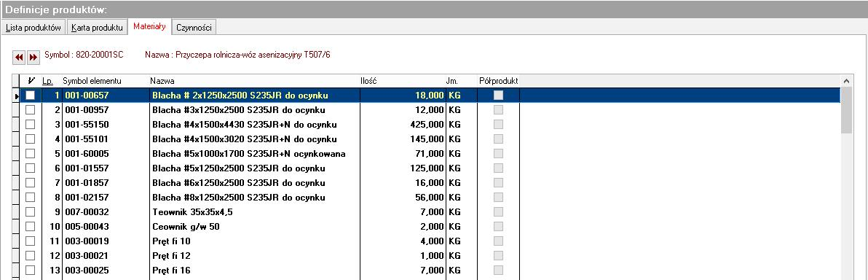Switch to the Karta produktu tab
The image size is (868, 280).
[97, 27]
